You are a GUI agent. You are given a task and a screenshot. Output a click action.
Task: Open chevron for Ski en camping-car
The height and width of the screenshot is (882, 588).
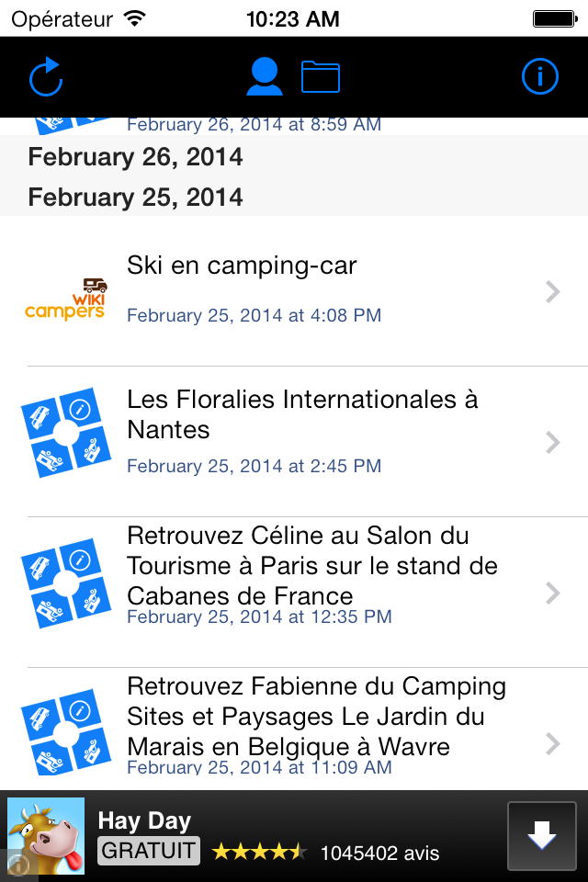point(552,292)
